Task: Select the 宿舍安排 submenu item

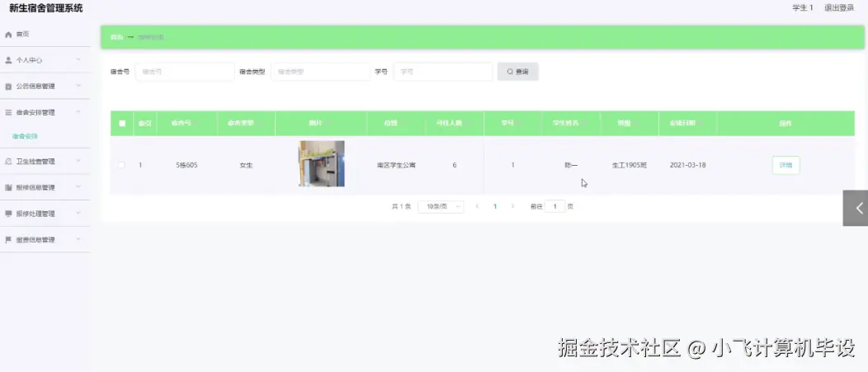Action: 25,136
